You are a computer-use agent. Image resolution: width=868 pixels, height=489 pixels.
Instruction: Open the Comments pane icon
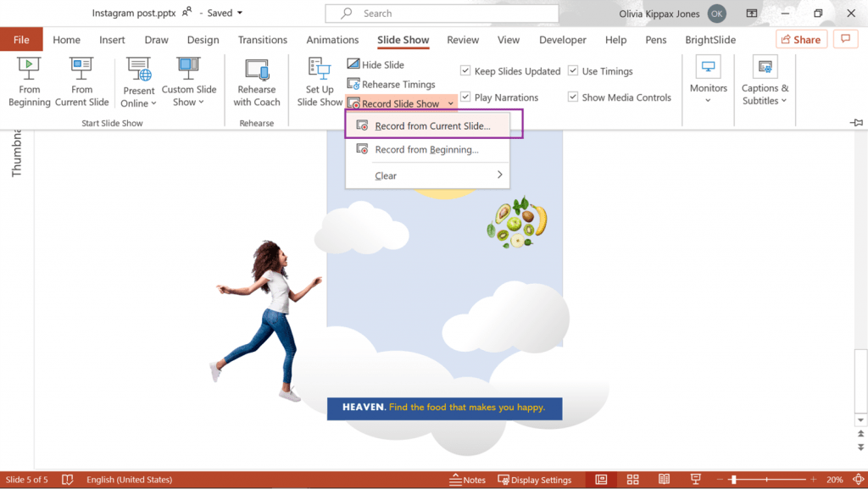(x=845, y=39)
